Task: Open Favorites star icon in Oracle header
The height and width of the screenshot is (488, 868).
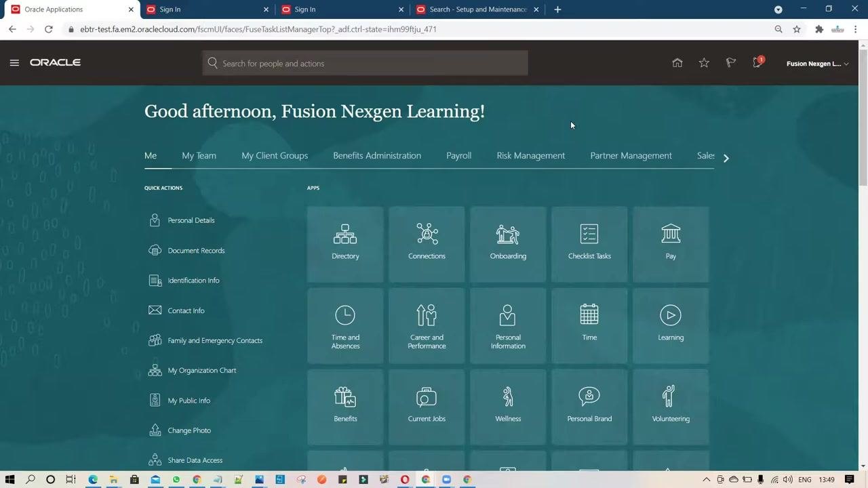Action: [x=704, y=63]
